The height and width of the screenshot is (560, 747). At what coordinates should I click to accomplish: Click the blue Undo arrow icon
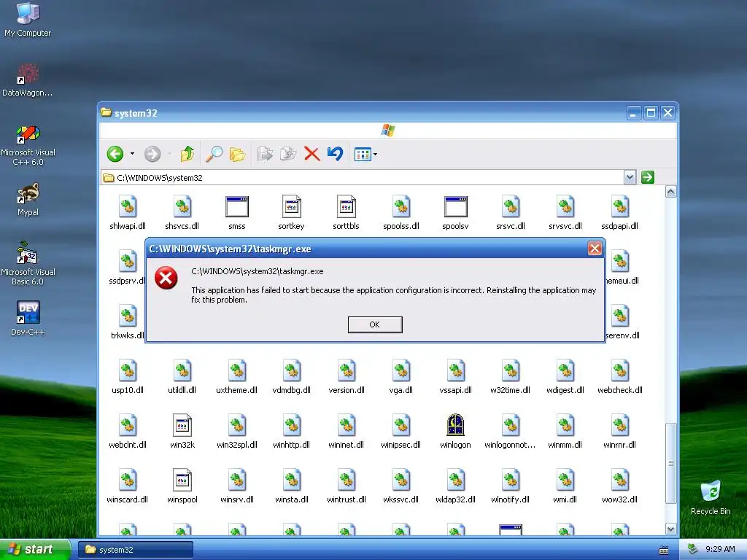(336, 153)
